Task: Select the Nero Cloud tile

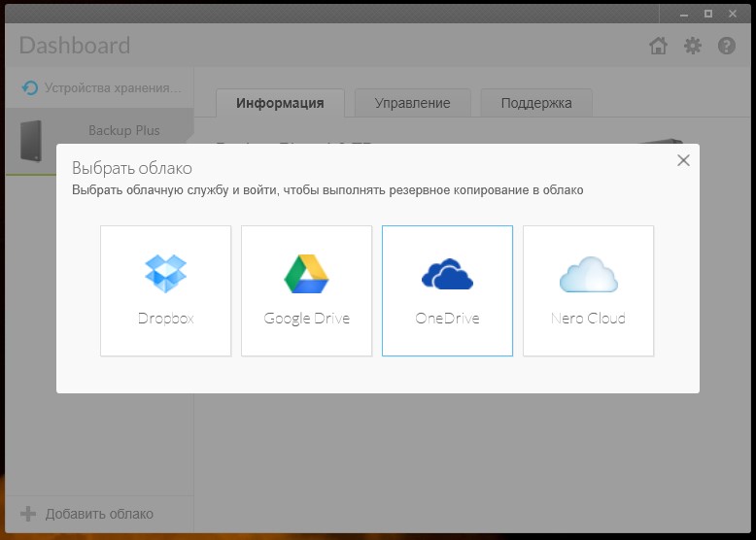Action: pos(588,291)
